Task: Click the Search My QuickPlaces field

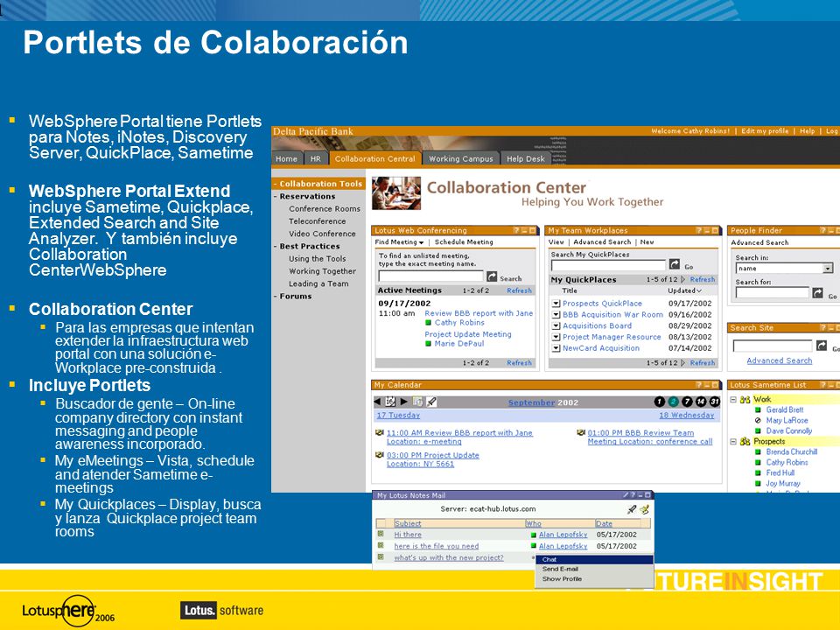Action: [608, 265]
